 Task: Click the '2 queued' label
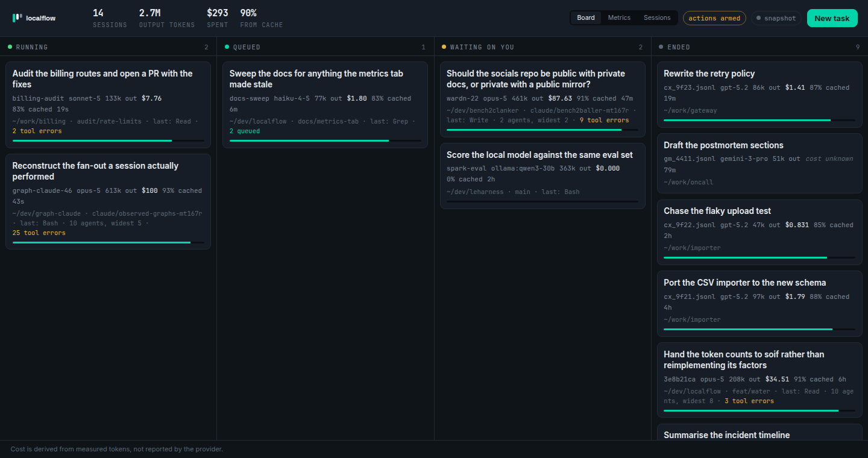click(245, 131)
